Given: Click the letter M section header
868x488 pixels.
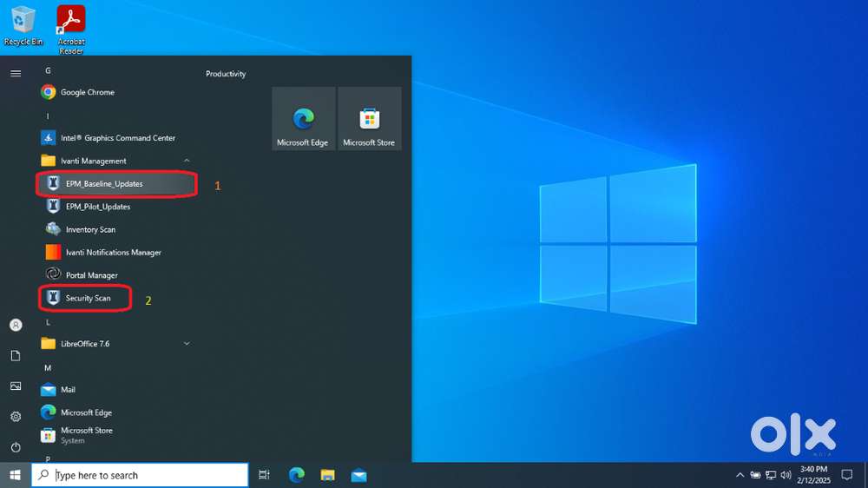Looking at the screenshot, I should (x=48, y=368).
